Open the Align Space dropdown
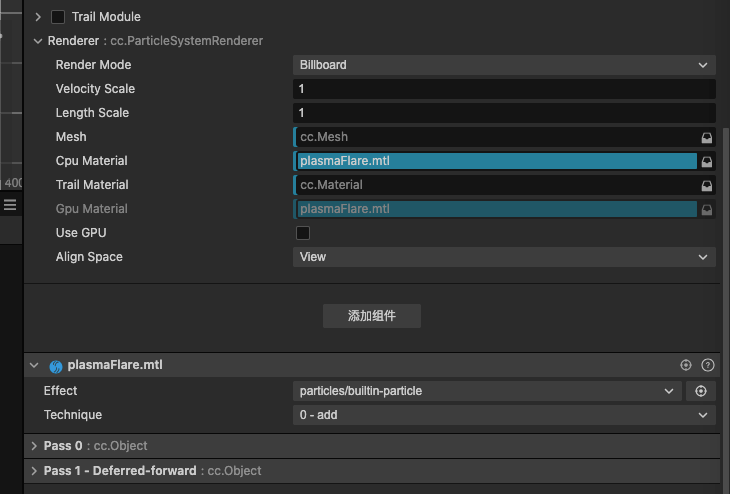This screenshot has width=730, height=494. pos(505,257)
